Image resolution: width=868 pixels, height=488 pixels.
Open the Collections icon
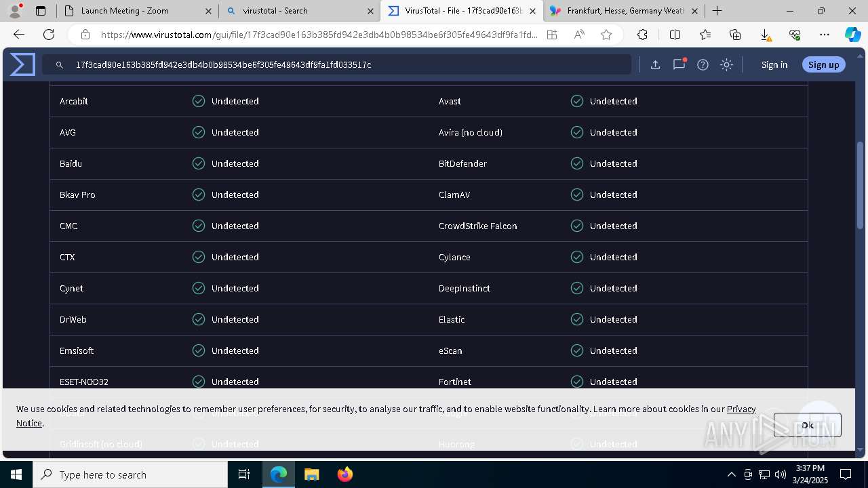(735, 35)
